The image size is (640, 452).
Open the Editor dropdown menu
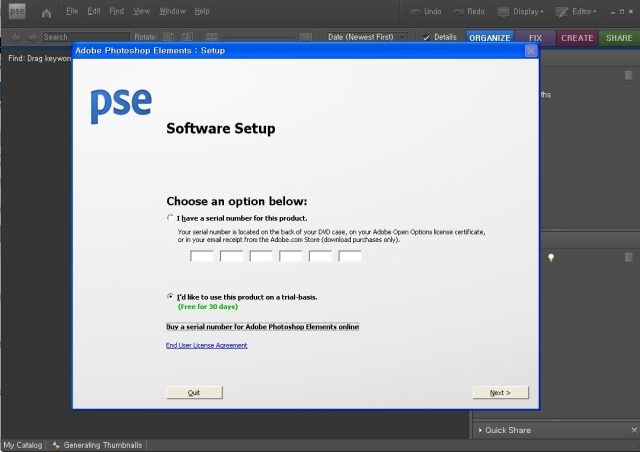point(576,12)
